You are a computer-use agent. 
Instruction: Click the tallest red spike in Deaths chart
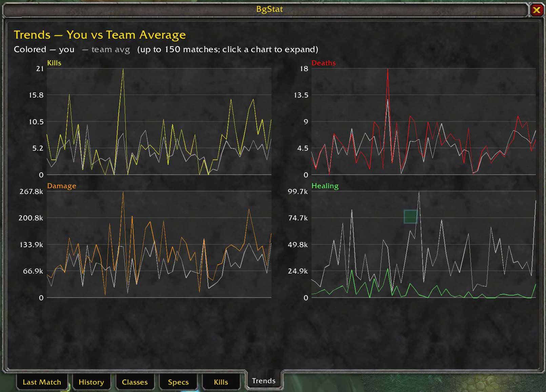tap(388, 70)
